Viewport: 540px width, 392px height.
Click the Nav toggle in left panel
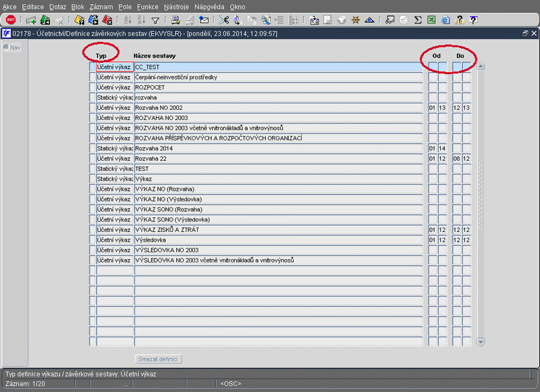point(12,47)
